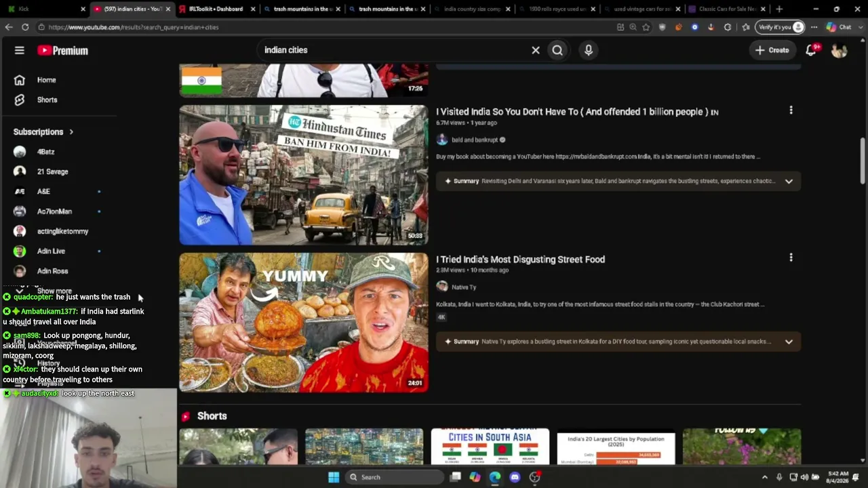The width and height of the screenshot is (868, 488).
Task: Go to the YouTube Premium logo home
Action: (x=62, y=50)
